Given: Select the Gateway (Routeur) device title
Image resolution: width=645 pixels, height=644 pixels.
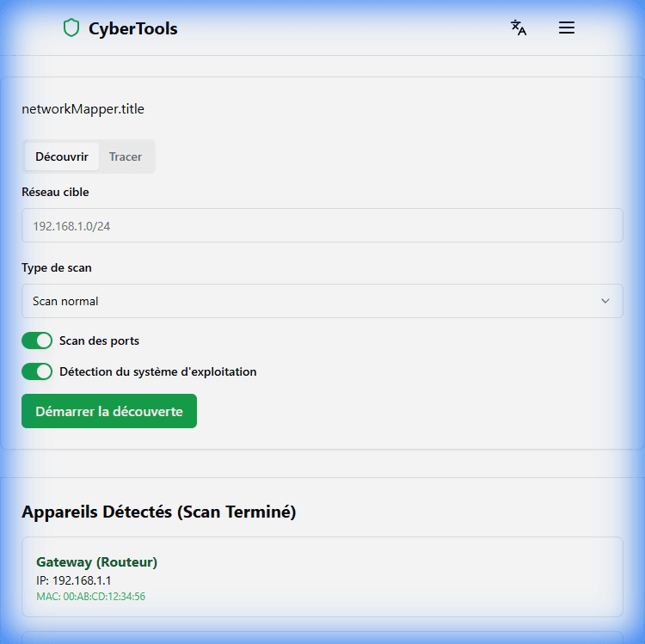Looking at the screenshot, I should [96, 561].
